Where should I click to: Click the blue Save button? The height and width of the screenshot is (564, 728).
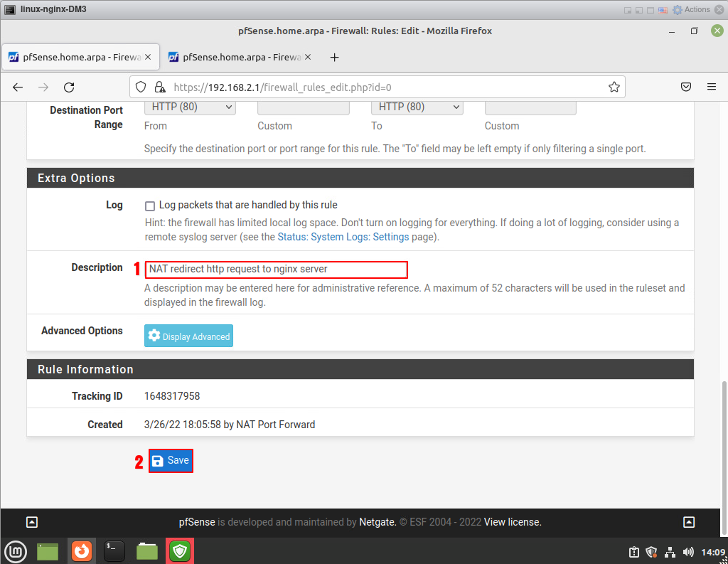pos(171,461)
